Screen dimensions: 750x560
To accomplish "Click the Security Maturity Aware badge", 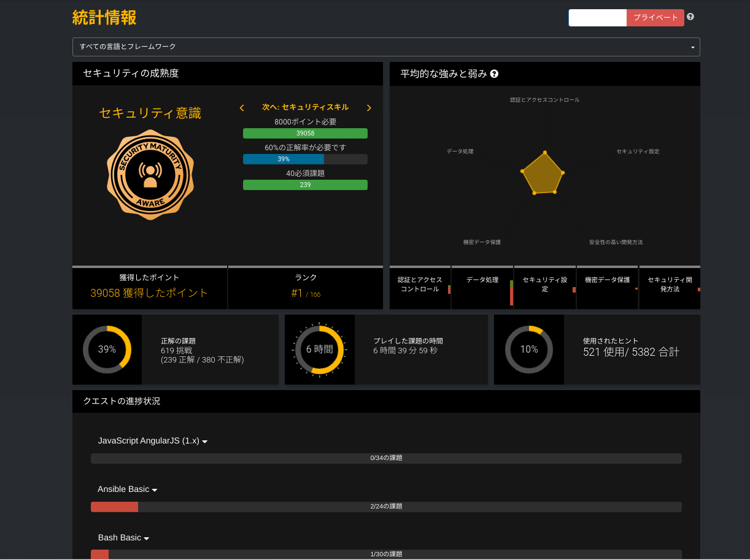I will click(150, 174).
